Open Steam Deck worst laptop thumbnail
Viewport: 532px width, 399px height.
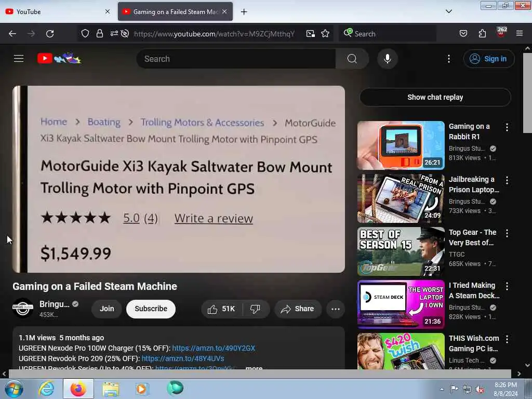click(x=401, y=304)
